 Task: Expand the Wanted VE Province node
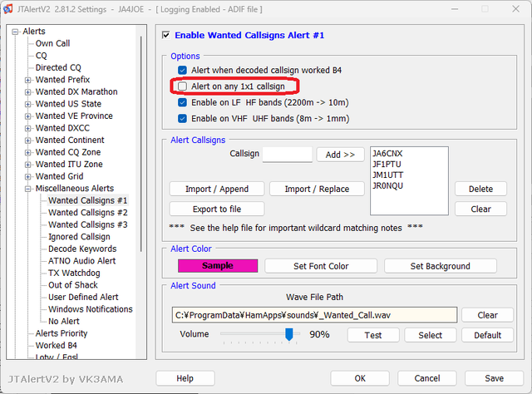point(27,116)
